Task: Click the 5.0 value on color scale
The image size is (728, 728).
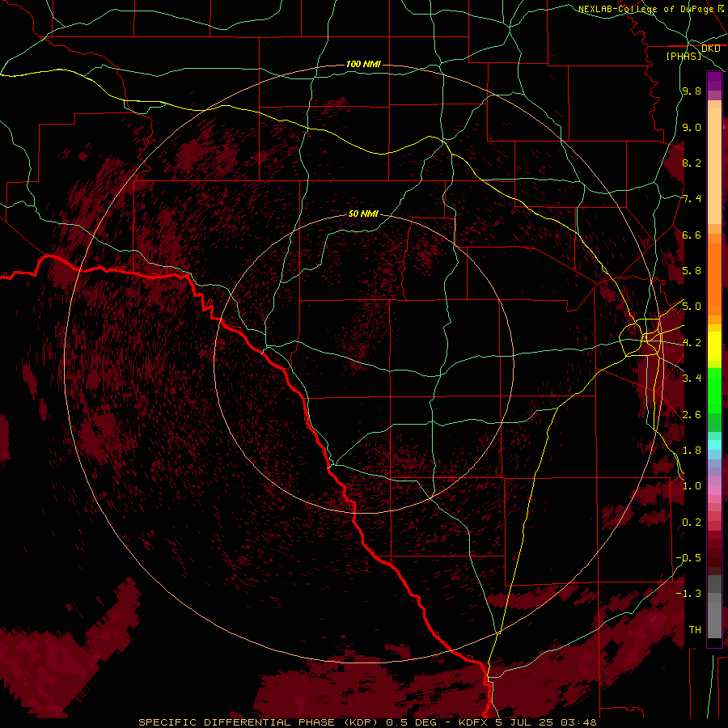Action: click(692, 307)
